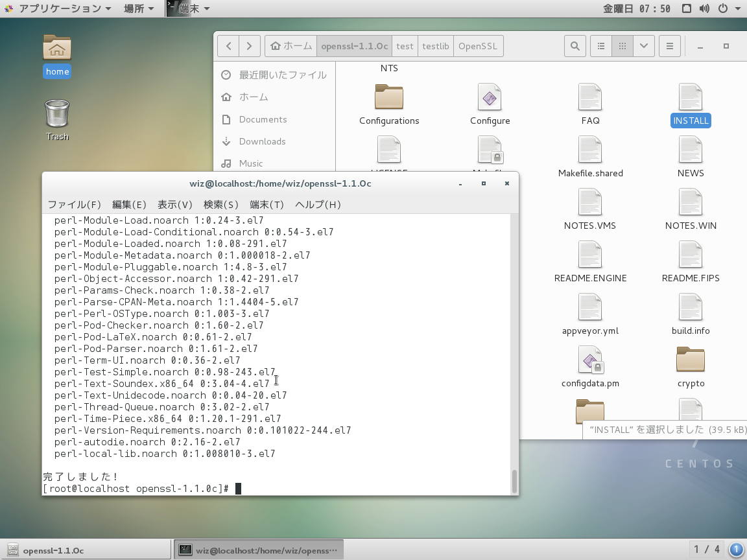Click the terminal scrollbar thumb
This screenshot has height=560, width=747.
[514, 482]
